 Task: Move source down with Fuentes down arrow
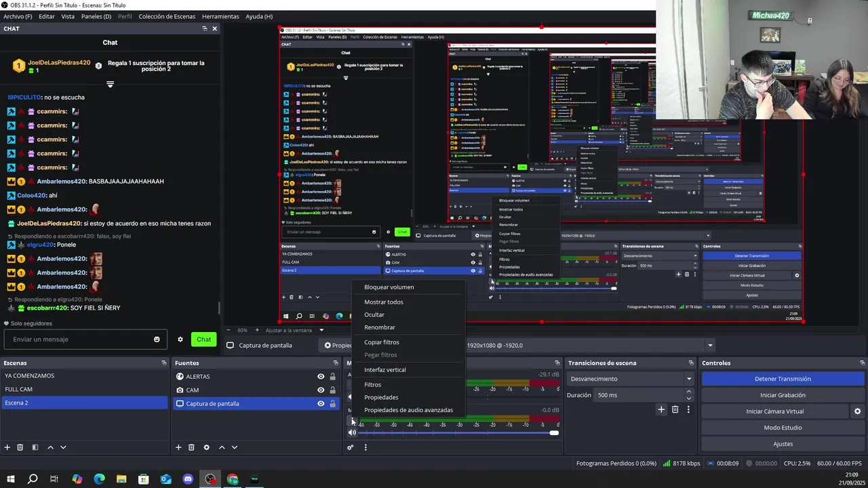point(235,447)
